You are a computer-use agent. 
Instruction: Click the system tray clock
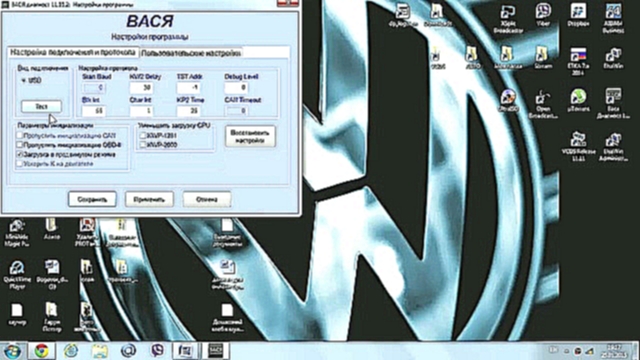614,350
